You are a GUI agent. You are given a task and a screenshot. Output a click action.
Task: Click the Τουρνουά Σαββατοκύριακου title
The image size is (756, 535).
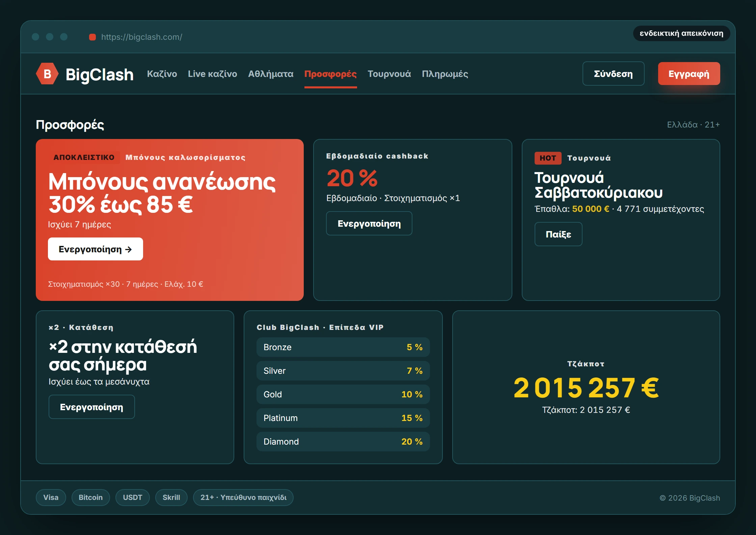[599, 185]
